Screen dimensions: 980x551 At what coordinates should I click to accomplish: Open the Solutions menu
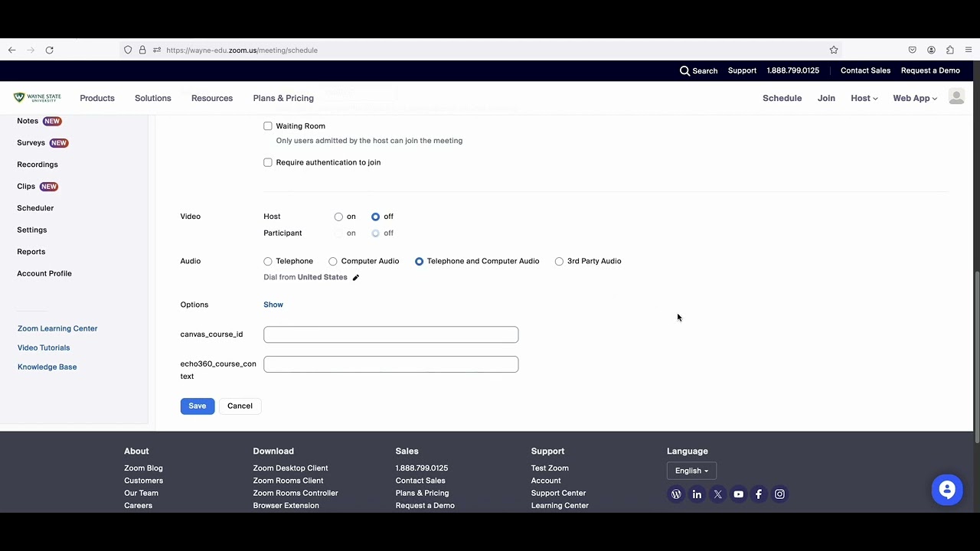click(x=153, y=98)
